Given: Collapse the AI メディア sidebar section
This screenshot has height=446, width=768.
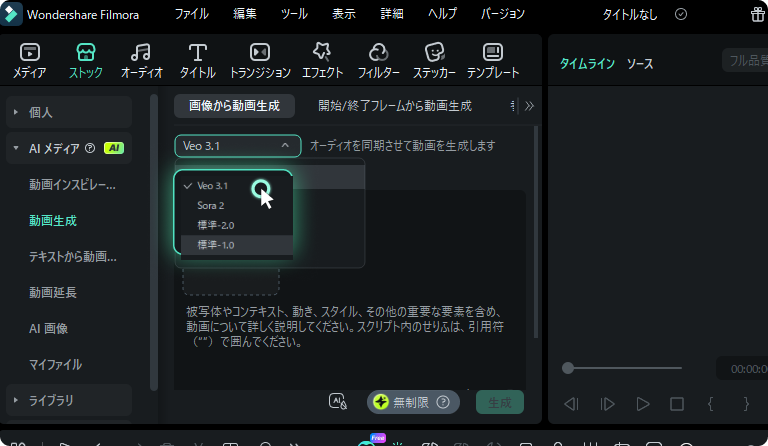Looking at the screenshot, I should 69,148.
